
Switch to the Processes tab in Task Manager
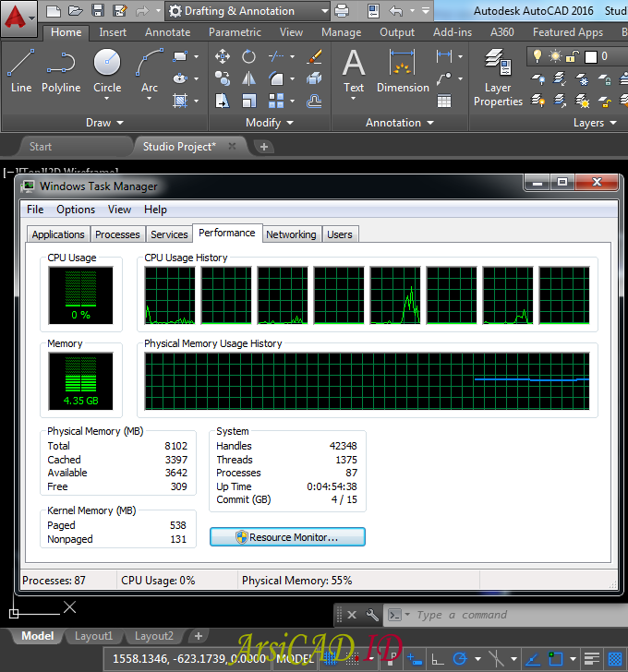[x=117, y=234]
